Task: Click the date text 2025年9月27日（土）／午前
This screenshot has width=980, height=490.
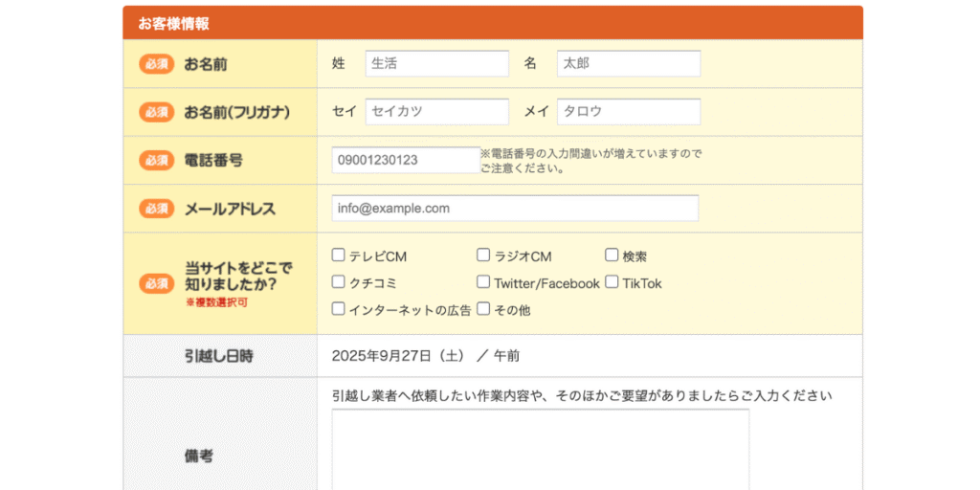Action: (426, 356)
